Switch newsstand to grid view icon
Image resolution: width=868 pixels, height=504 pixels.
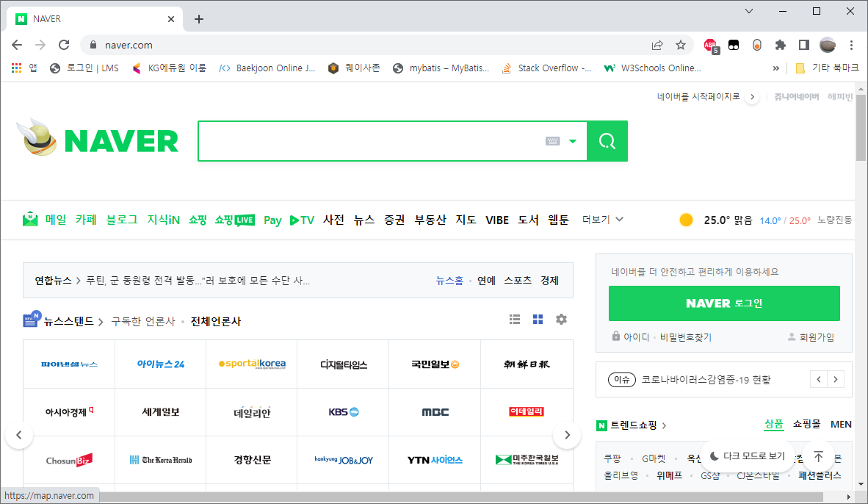pyautogui.click(x=538, y=320)
